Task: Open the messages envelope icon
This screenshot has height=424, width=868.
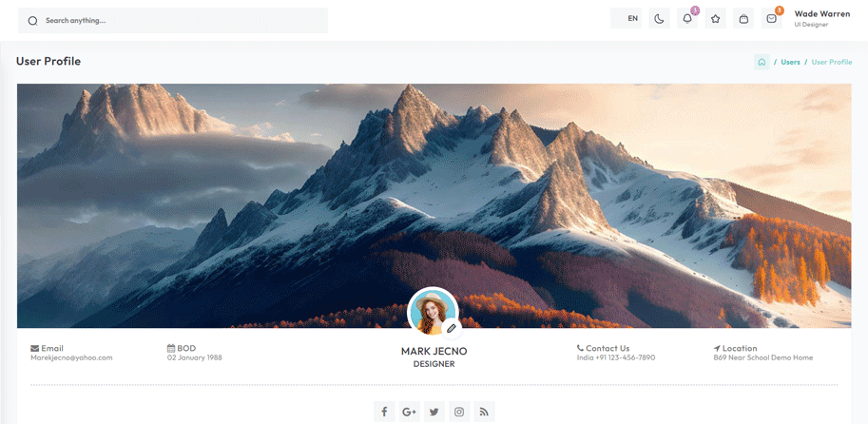Action: (772, 18)
